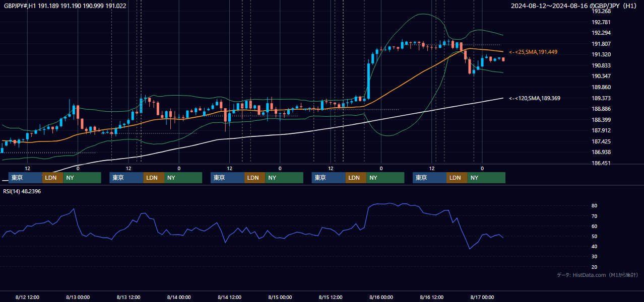
Task: Click price axis value 192.294
Action: click(601, 33)
